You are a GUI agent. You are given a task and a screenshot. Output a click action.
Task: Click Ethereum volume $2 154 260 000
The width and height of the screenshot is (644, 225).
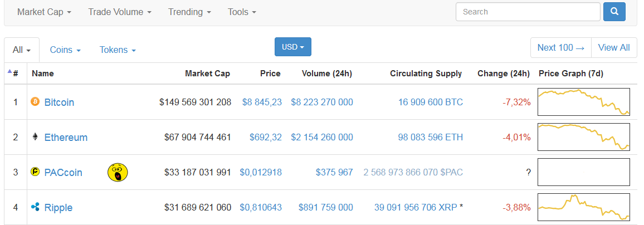322,137
